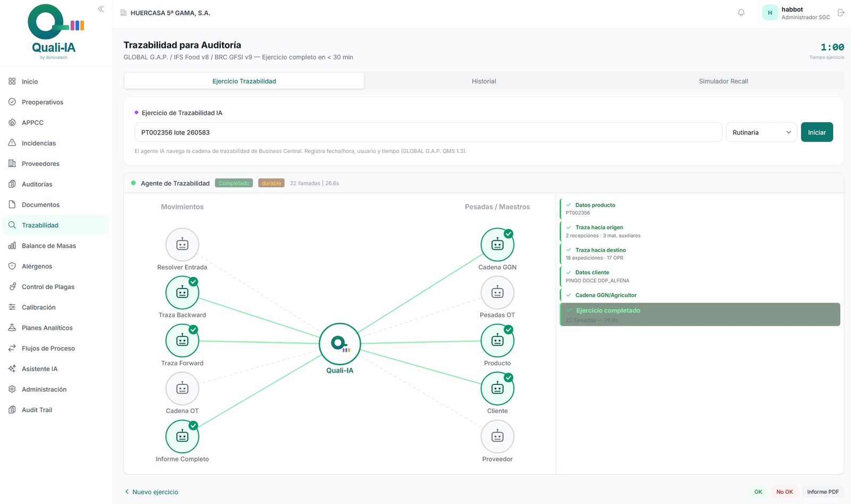Open Balance de Masas

56,246
